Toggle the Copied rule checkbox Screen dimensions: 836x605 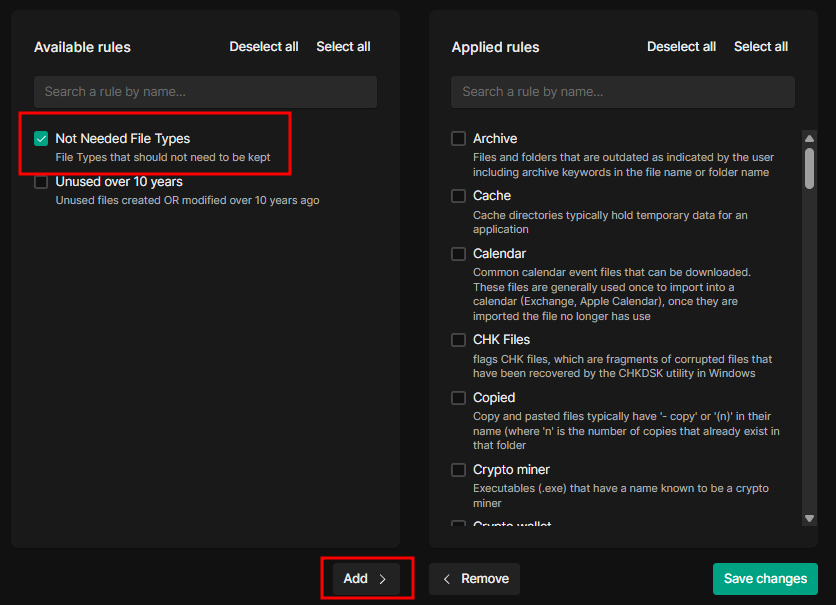click(x=458, y=398)
